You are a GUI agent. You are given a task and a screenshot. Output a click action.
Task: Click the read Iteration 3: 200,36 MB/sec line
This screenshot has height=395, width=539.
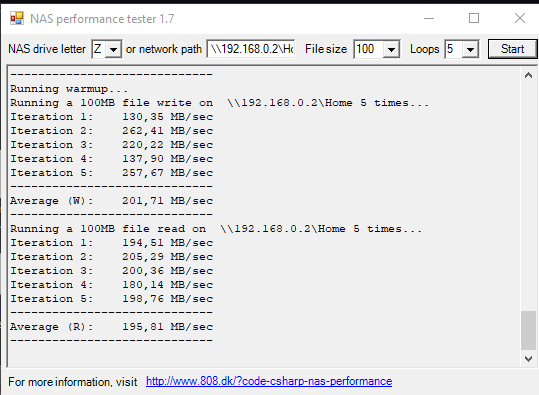click(111, 271)
